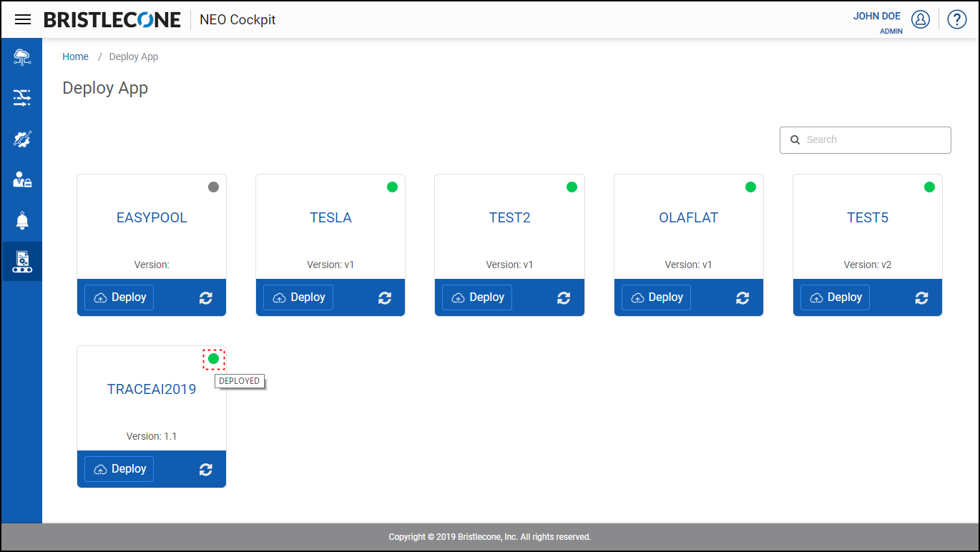Click the green status dot on TEST2
This screenshot has height=552, width=980.
pos(572,187)
